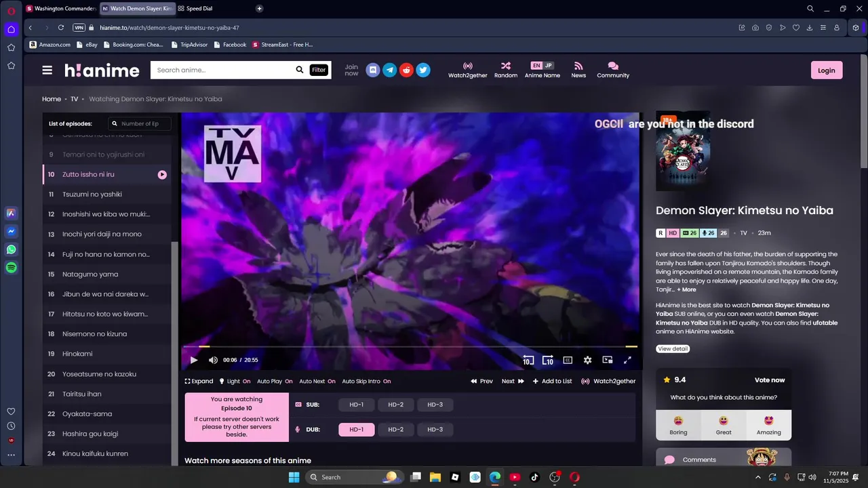Image resolution: width=868 pixels, height=488 pixels.
Task: Open Watch2gether from the top navigation
Action: tap(468, 70)
